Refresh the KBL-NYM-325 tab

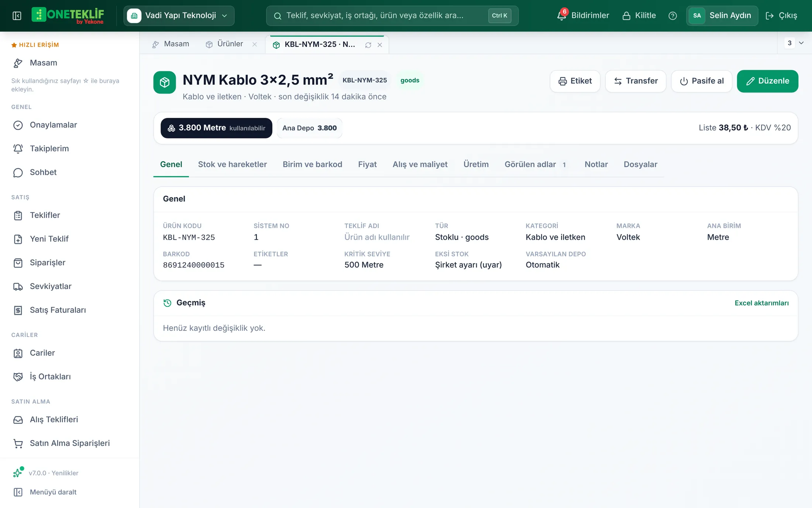pyautogui.click(x=368, y=45)
